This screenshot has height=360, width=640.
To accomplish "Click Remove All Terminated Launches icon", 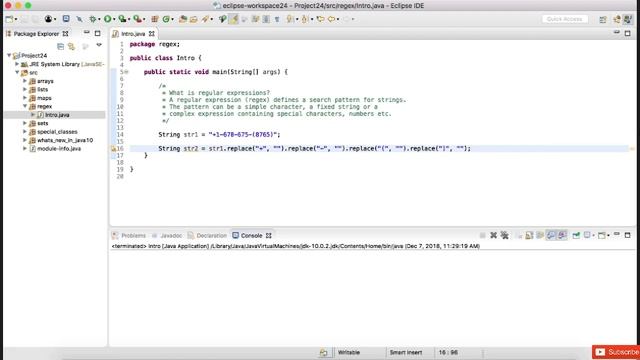I will point(504,235).
